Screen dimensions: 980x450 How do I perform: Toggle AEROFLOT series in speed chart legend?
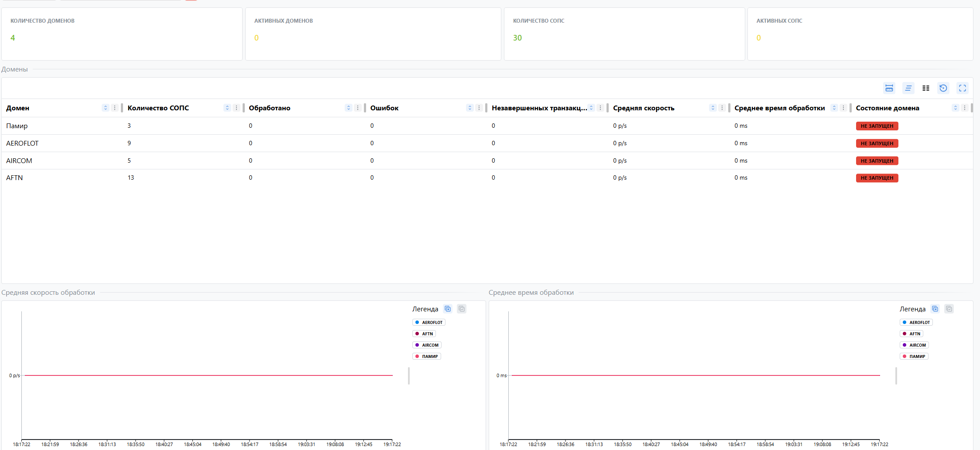[428, 323]
